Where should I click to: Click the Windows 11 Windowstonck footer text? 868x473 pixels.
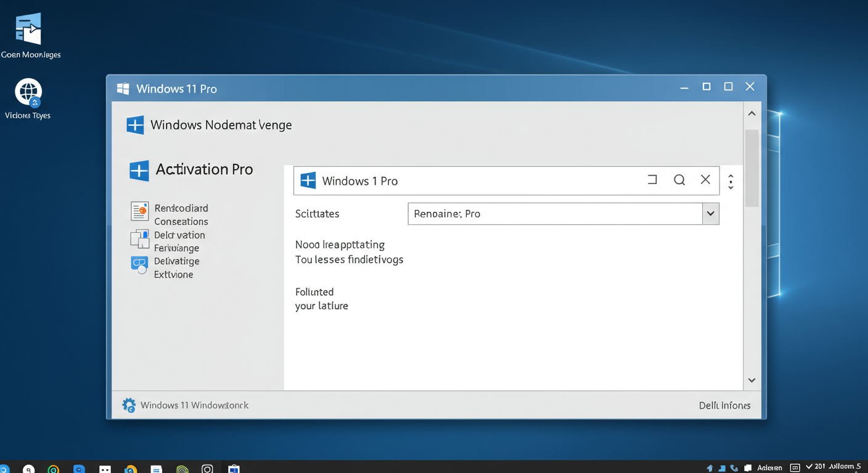pos(195,405)
